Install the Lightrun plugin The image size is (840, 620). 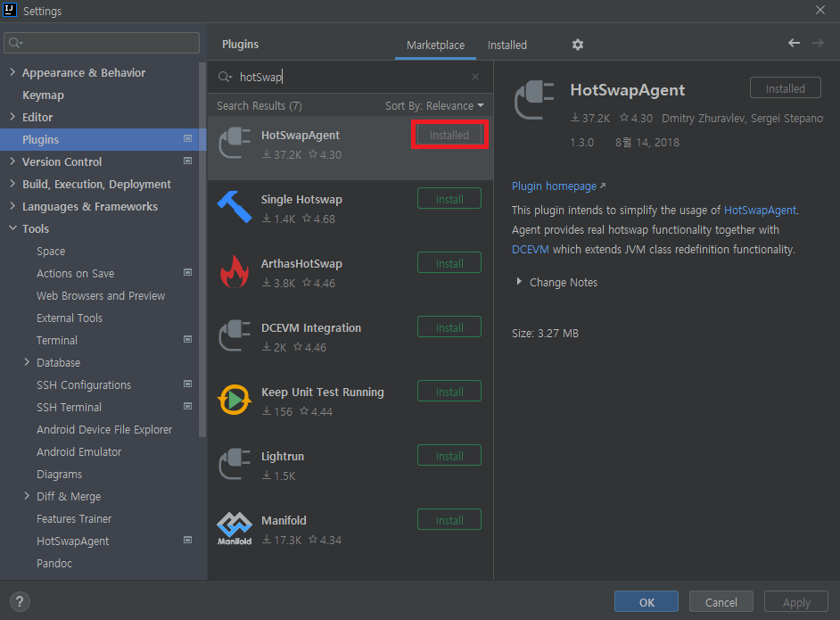click(x=449, y=456)
